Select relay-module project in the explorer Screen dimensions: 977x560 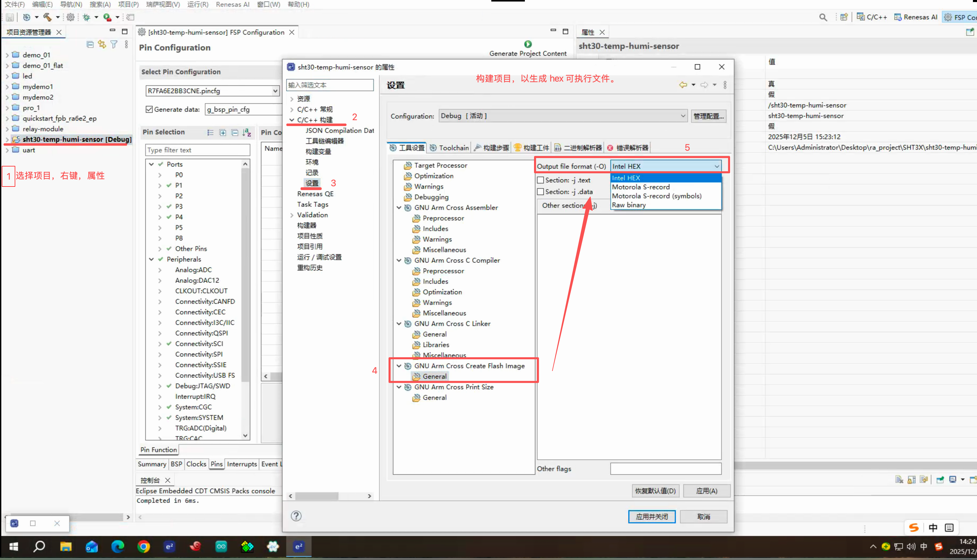[43, 129]
